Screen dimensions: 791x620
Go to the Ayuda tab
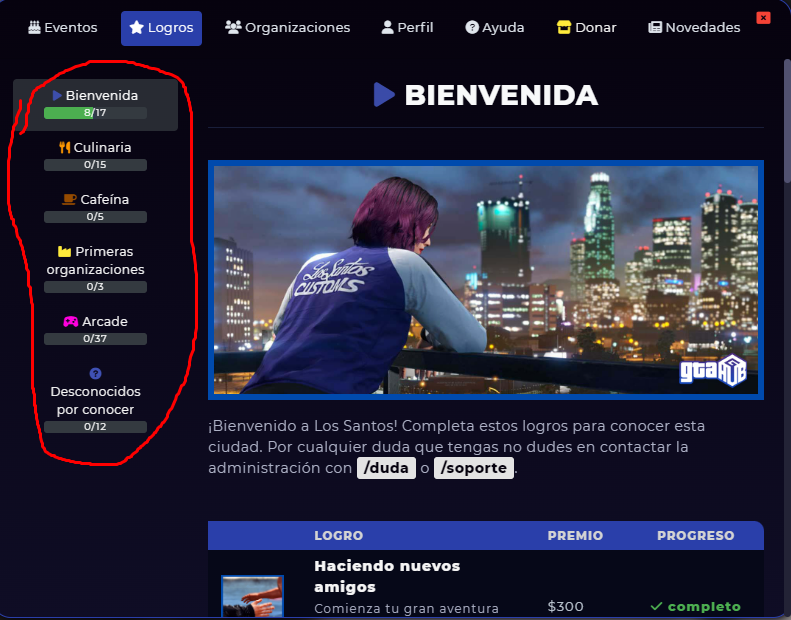[x=495, y=28]
